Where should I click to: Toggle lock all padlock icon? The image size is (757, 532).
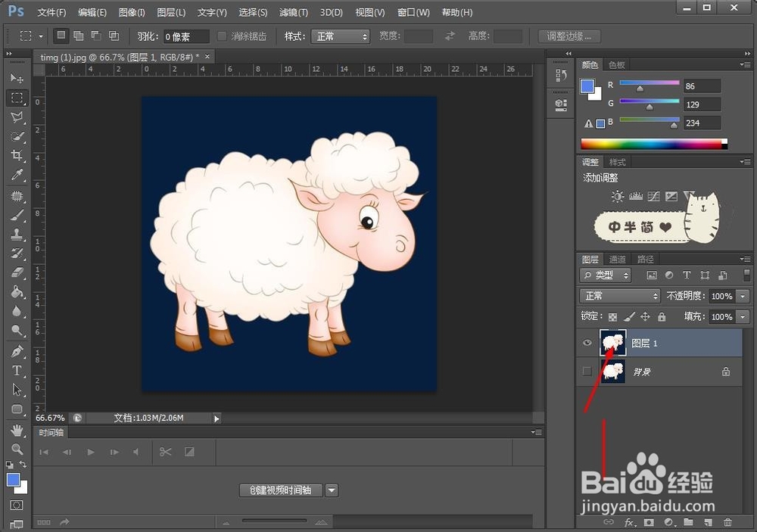662,316
